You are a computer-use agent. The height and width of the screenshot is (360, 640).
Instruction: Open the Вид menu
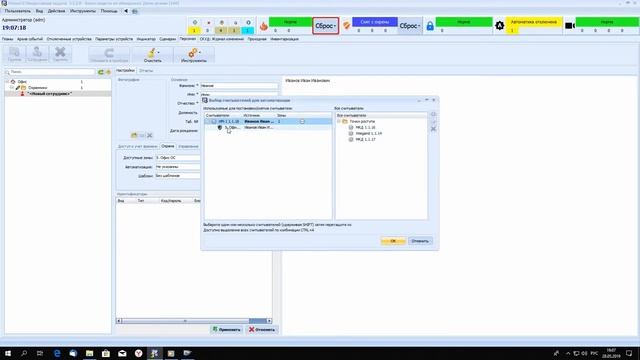tap(39, 11)
